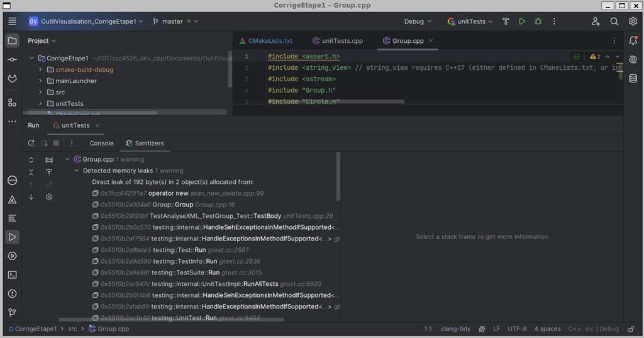Open project selector OutilVisualisation_CorrigeEtape1
This screenshot has width=644, height=338.
pos(86,21)
